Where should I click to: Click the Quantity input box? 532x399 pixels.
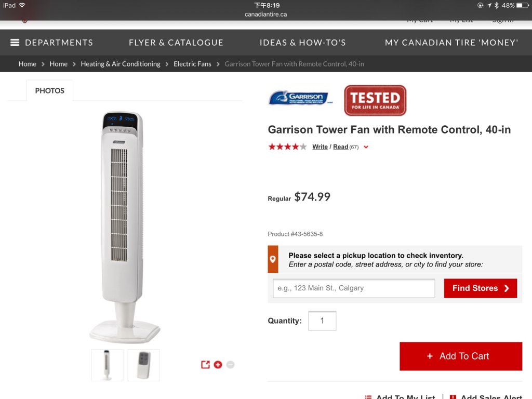pyautogui.click(x=322, y=321)
